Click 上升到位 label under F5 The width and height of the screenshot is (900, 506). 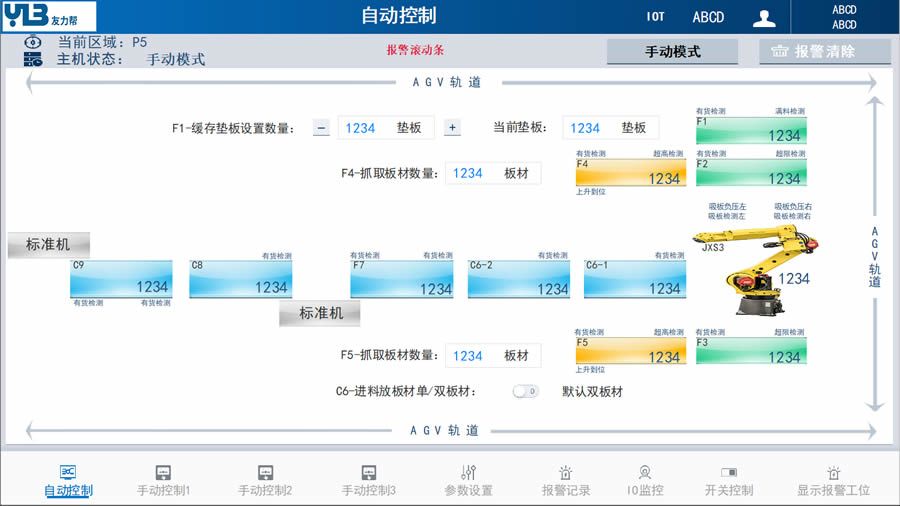pos(590,369)
